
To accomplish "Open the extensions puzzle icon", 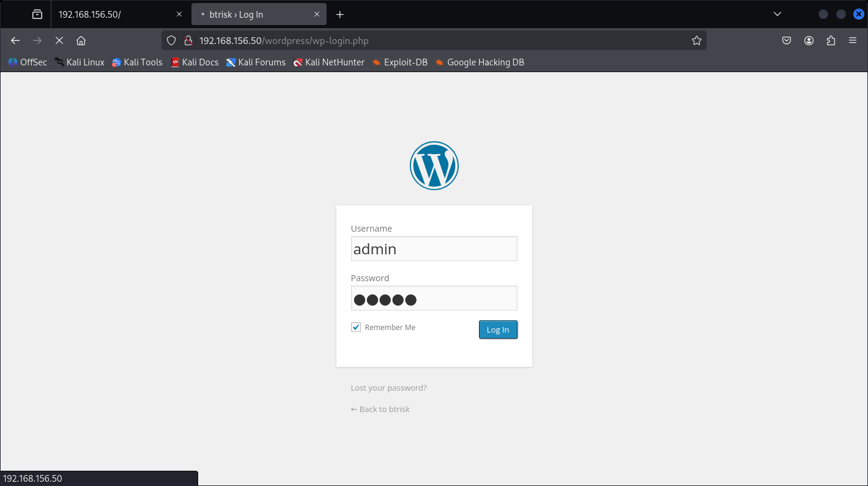I will point(831,40).
